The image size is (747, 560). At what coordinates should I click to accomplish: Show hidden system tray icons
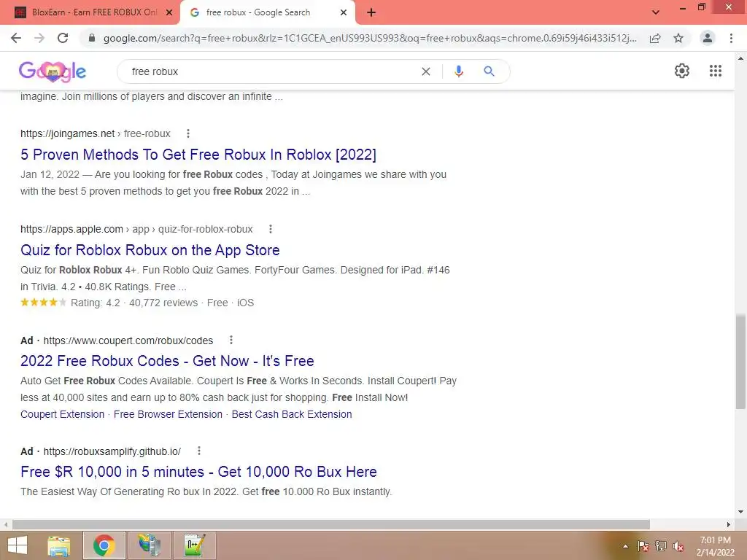[625, 546]
